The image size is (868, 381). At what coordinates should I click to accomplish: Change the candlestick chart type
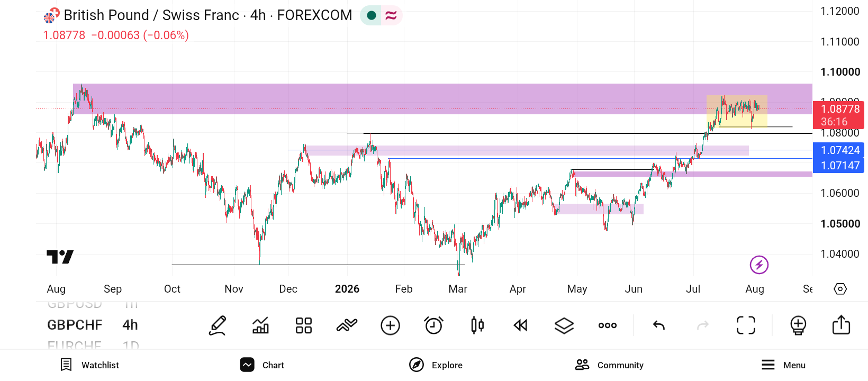477,325
